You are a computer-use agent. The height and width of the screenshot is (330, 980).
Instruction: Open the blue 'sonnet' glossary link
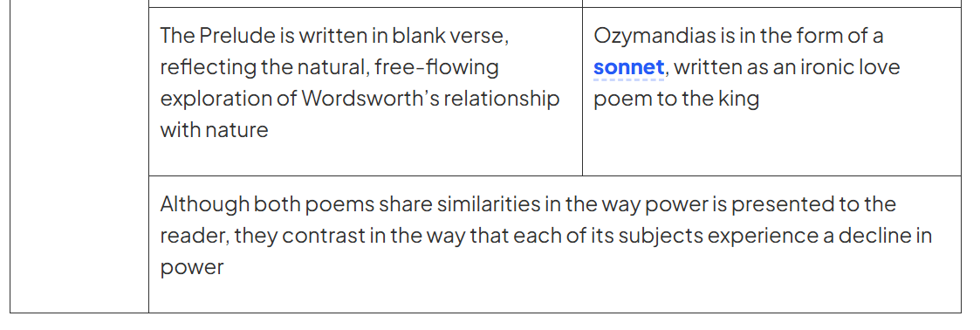[x=628, y=67]
